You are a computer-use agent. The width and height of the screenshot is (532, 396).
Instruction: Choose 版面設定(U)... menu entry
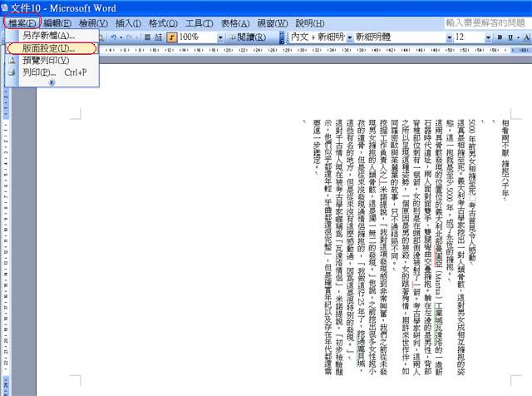tap(52, 48)
